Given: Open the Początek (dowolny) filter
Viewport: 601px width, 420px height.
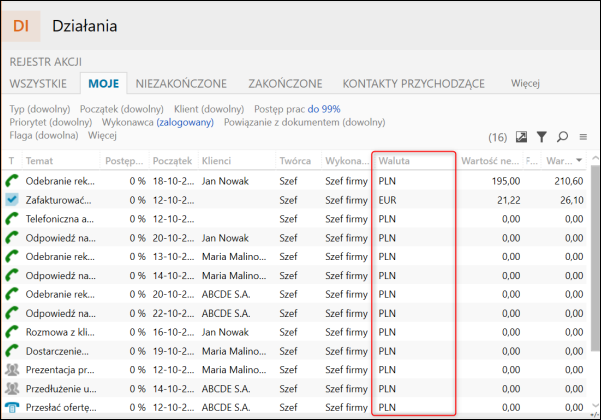Looking at the screenshot, I should [122, 109].
